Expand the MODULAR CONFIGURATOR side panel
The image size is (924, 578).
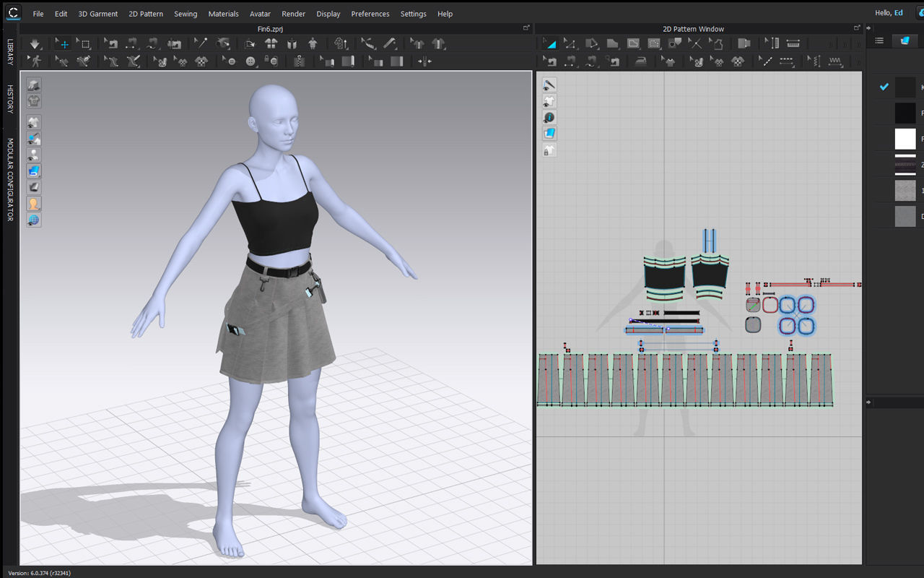(x=10, y=180)
